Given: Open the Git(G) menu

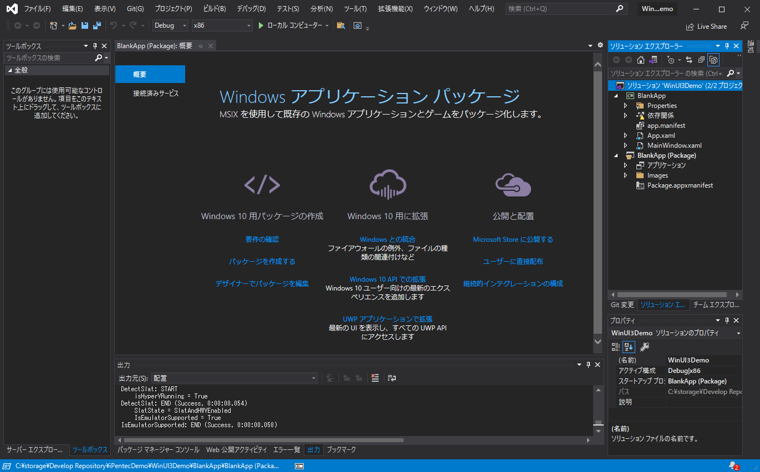Looking at the screenshot, I should [x=135, y=9].
